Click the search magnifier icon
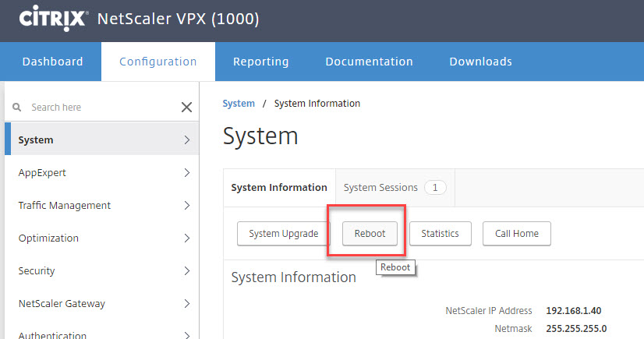This screenshot has width=644, height=339. [17, 107]
